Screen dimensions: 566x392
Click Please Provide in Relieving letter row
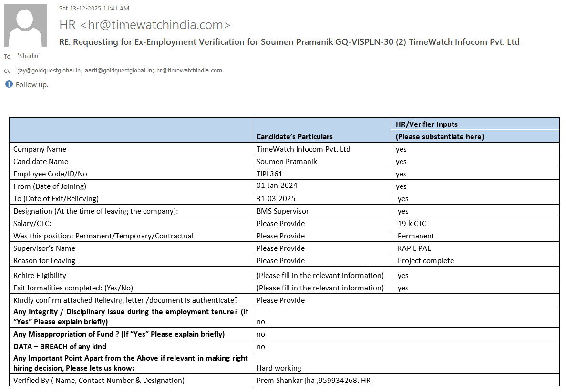pyautogui.click(x=280, y=300)
